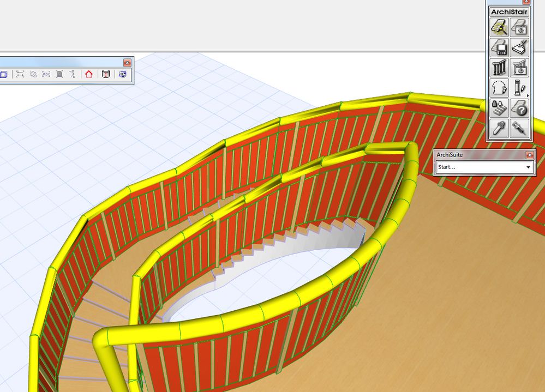The width and height of the screenshot is (545, 392).
Task: Select the stair sweep/cleanup tool in ArchiStair
Action: click(x=520, y=46)
